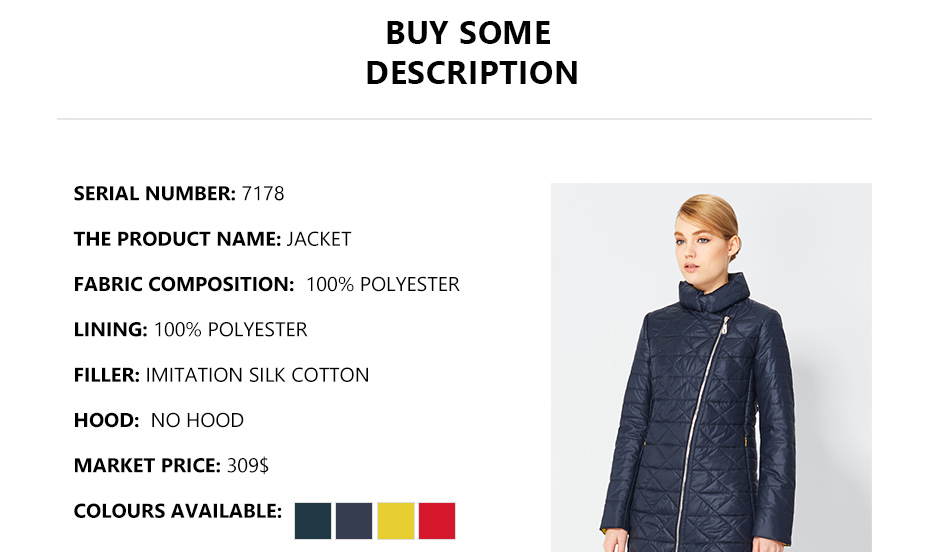Click the "LINING:" label
Screen dimensions: 930x552
tap(111, 329)
